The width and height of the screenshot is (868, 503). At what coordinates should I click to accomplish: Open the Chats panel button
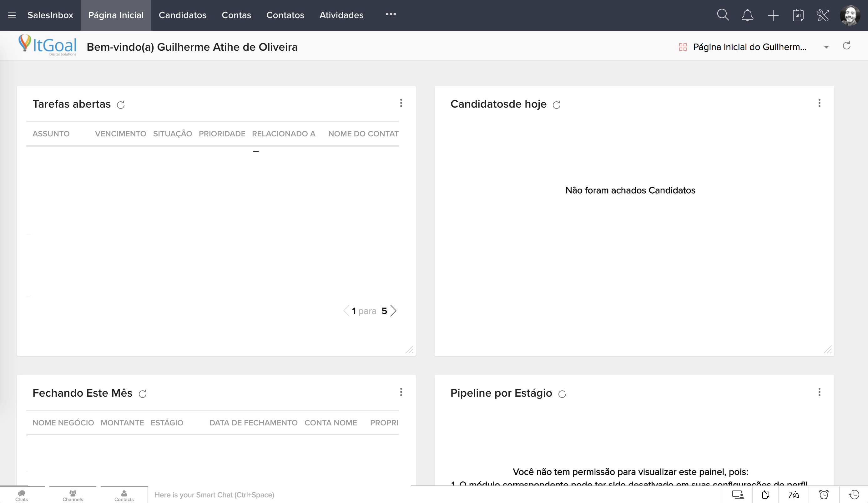click(21, 495)
